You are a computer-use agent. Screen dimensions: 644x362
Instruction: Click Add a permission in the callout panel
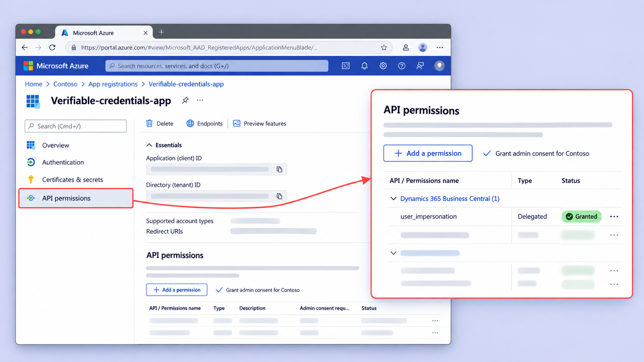[428, 153]
